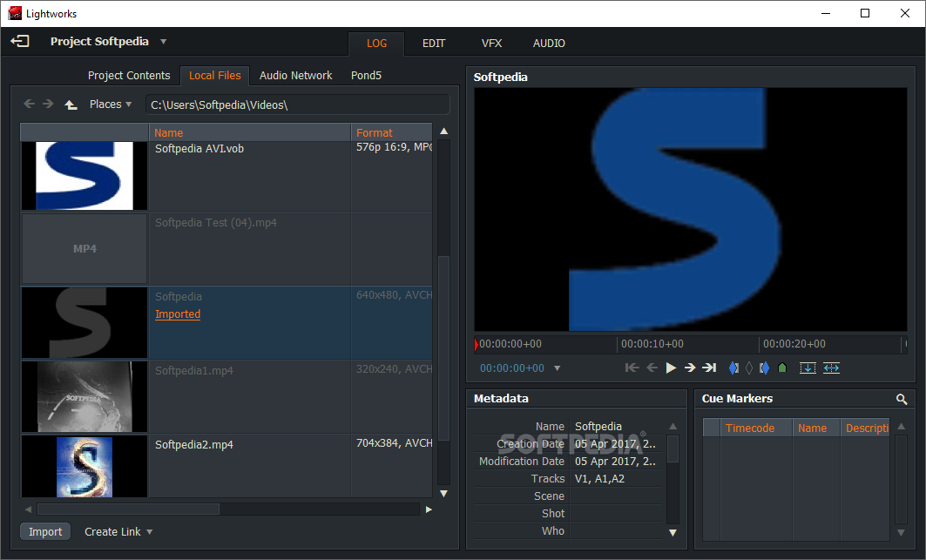Click the red playhead marker at timeline start
The image size is (926, 560).
point(477,344)
